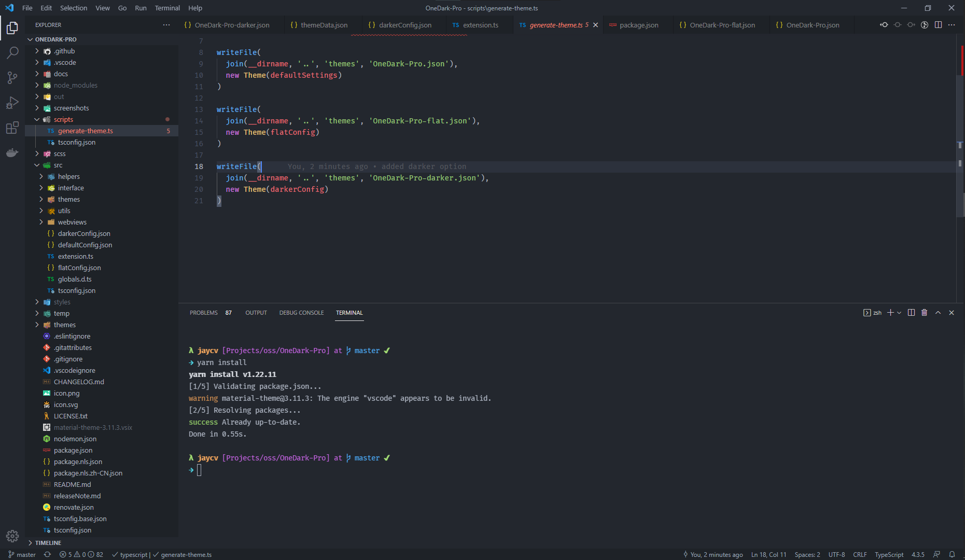Image resolution: width=965 pixels, height=560 pixels.
Task: Show errors and warnings in status bar
Action: 81,554
